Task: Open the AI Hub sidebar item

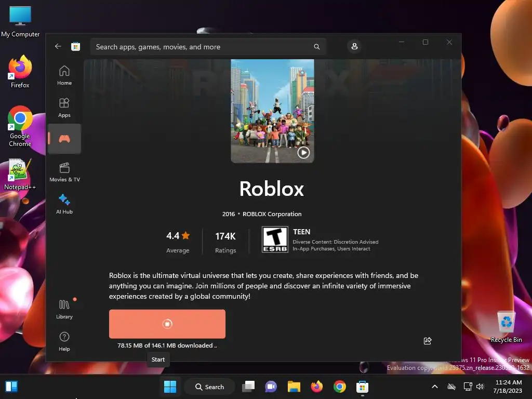Action: click(x=64, y=204)
